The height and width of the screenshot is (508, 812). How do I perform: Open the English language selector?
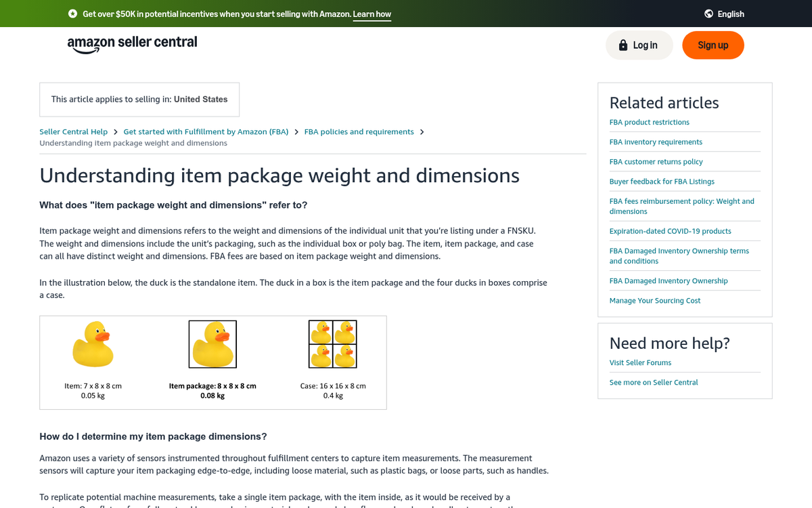click(x=724, y=14)
